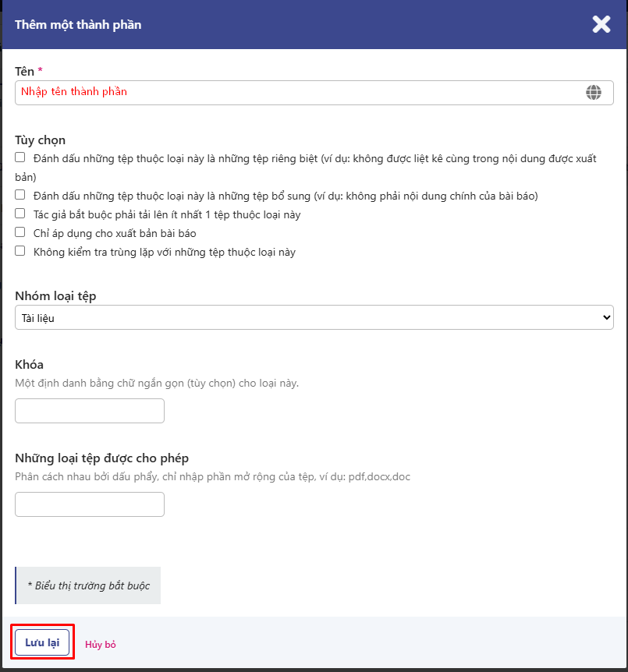Viewport: 628px width, 672px height.
Task: Check the 'tệp riêng biệt' option checkbox
Action: (x=20, y=157)
